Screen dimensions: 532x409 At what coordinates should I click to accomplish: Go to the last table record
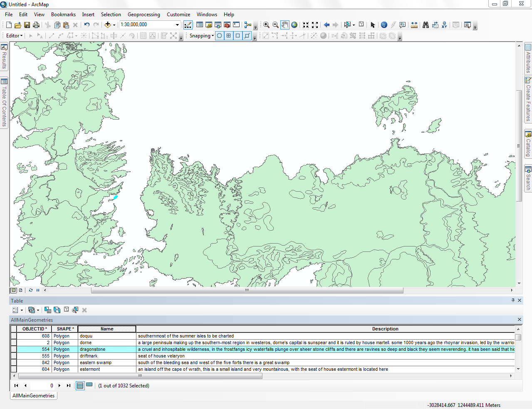(x=69, y=385)
